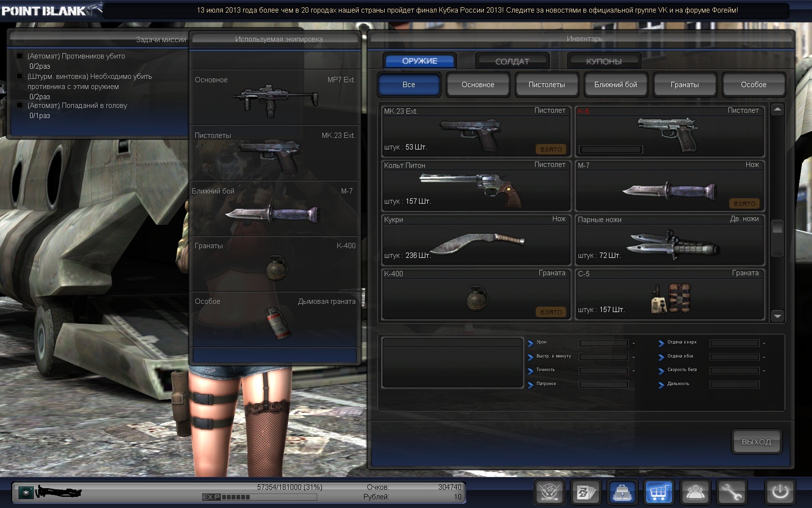812x508 pixels.
Task: Select the K-400 grenade in inventory
Action: tap(476, 294)
